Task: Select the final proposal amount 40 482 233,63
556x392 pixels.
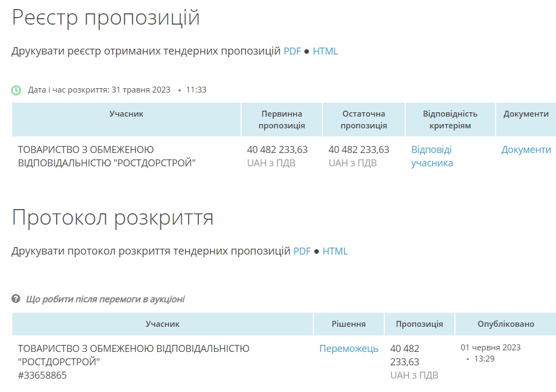Action: tap(359, 150)
